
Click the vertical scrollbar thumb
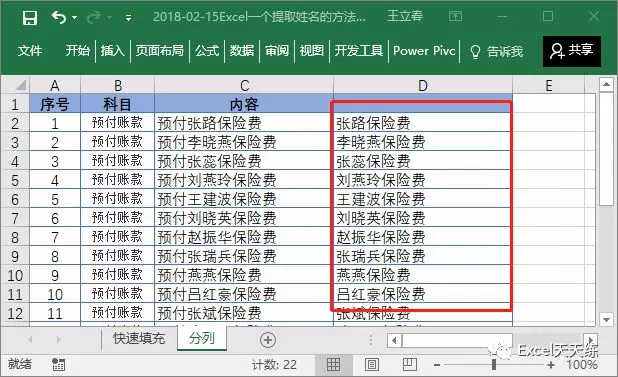click(606, 149)
